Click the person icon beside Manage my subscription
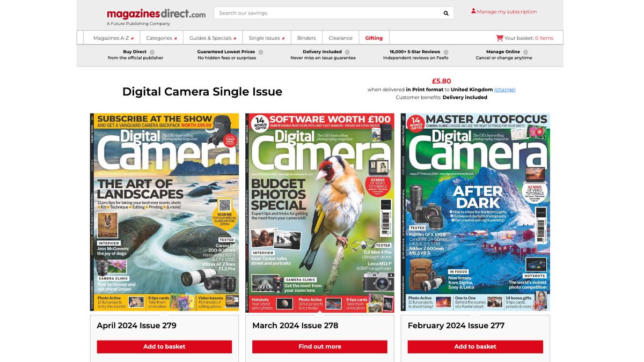Viewport: 644px width, 362px height. point(473,10)
